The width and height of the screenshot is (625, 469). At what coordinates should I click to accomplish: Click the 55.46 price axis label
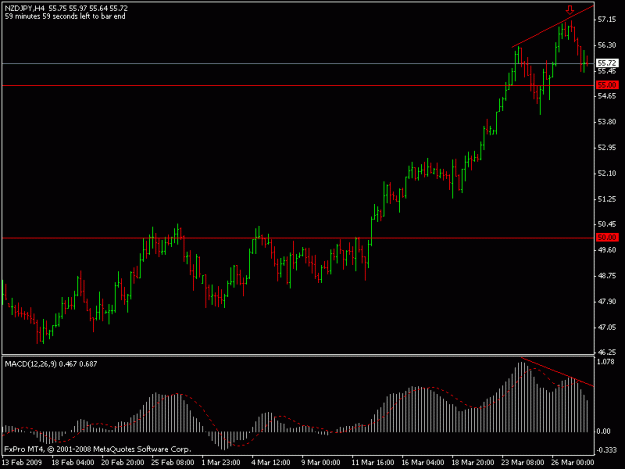(607, 71)
